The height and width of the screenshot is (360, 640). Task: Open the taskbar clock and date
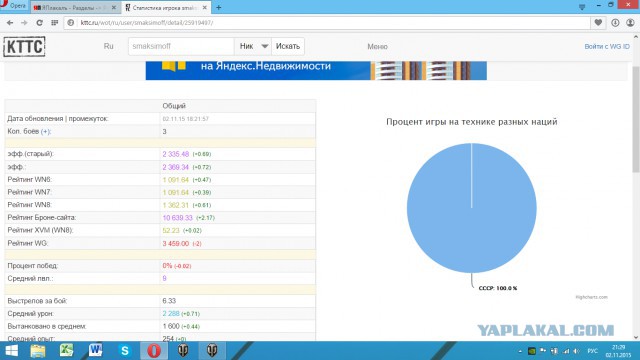coord(618,351)
